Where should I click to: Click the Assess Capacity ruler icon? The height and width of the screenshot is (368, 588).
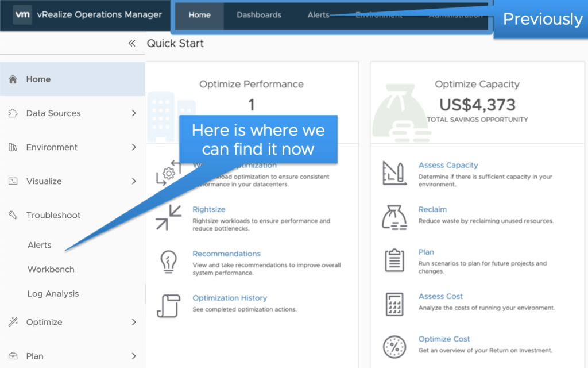tap(394, 172)
